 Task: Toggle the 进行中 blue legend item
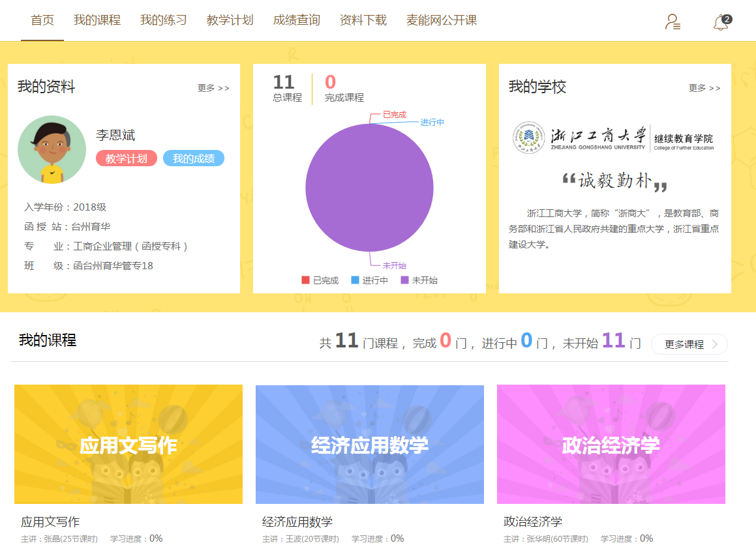369,280
